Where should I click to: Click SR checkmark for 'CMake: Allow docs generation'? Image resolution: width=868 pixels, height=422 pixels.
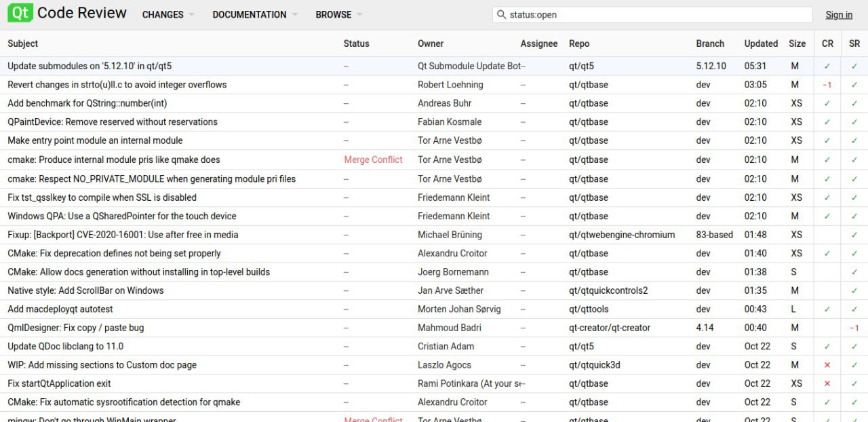[854, 272]
